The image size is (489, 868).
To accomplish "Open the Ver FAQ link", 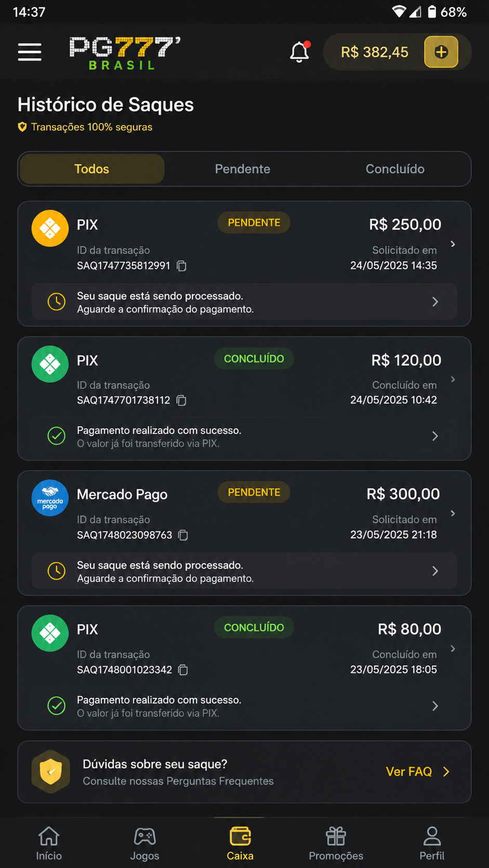I will click(x=418, y=772).
